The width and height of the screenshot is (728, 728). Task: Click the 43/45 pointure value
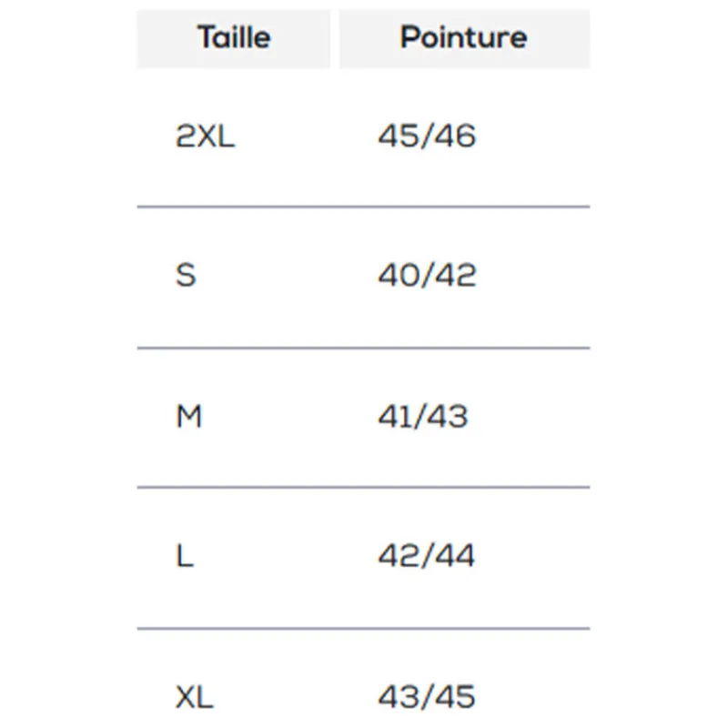point(427,697)
